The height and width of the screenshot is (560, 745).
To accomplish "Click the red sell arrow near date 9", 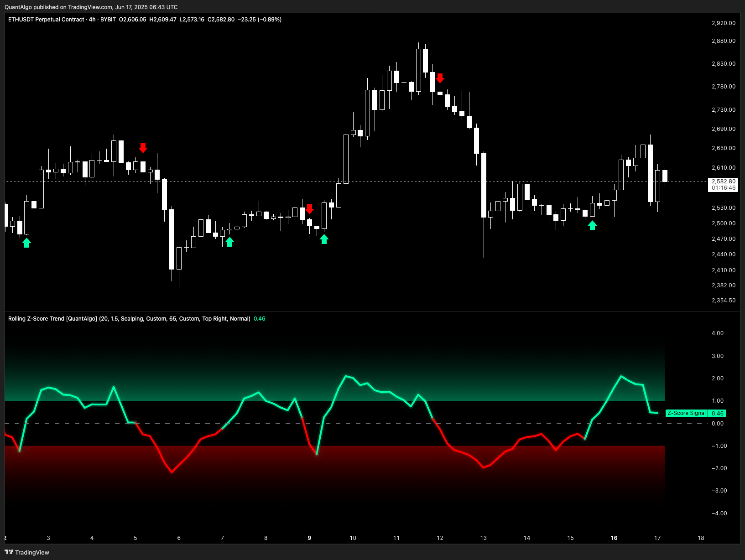I will tap(309, 209).
